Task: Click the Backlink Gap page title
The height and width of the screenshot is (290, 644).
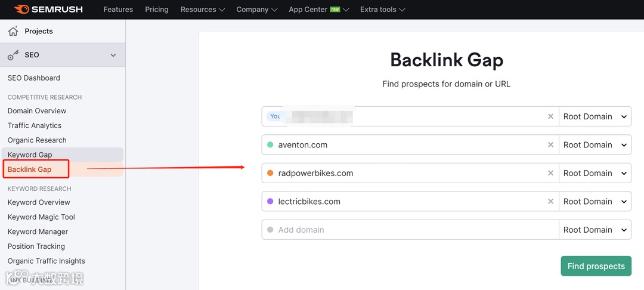Action: coord(447,60)
